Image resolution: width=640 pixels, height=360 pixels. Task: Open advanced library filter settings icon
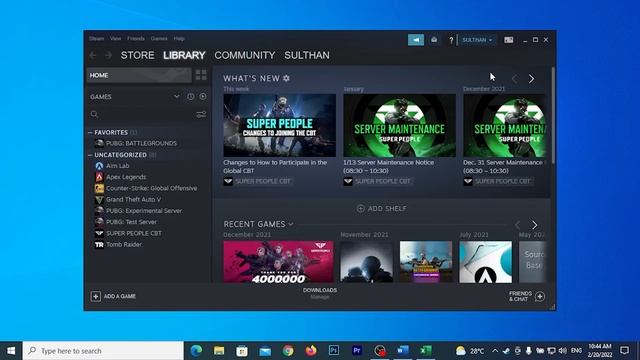(x=201, y=114)
